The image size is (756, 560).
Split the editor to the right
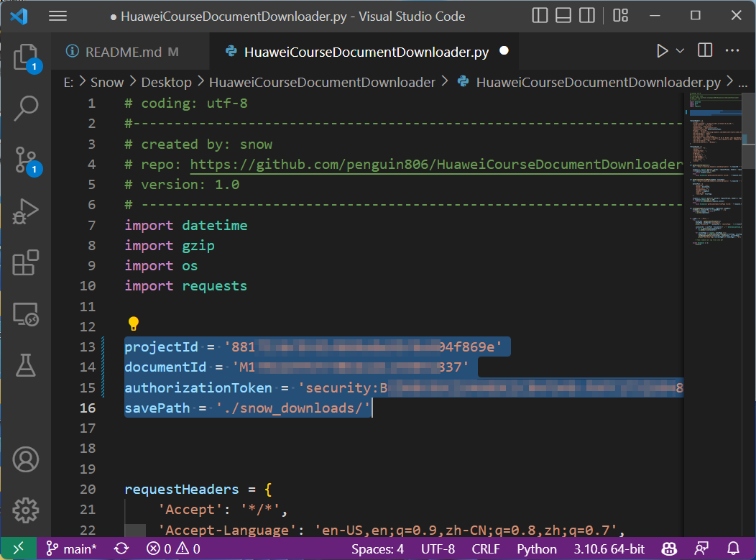[705, 50]
